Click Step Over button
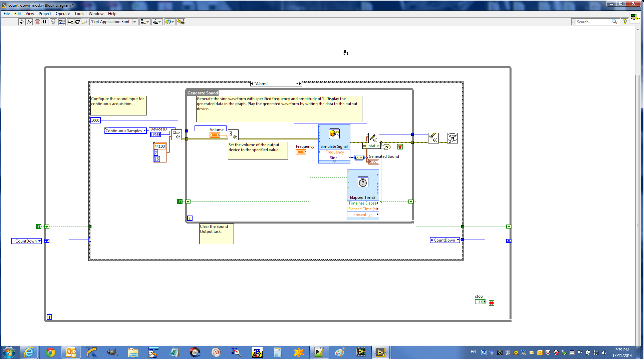Image resolution: width=644 pixels, height=359 pixels. point(77,22)
